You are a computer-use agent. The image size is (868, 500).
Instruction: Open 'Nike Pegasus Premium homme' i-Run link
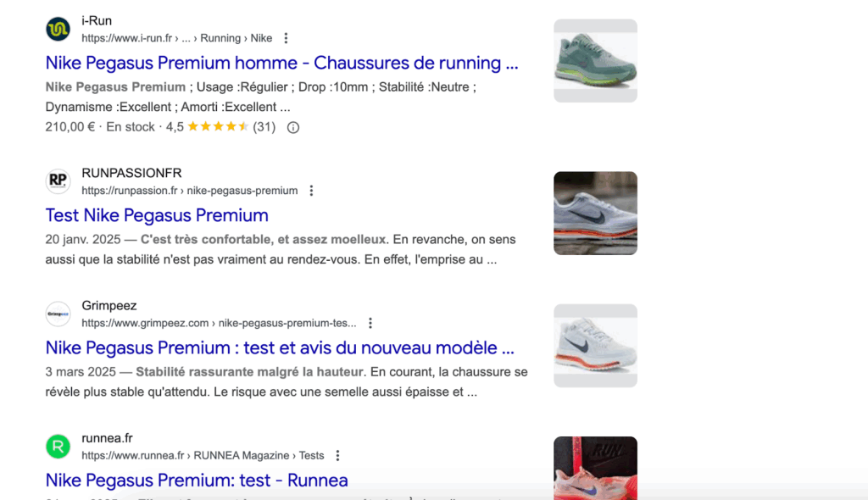(281, 63)
